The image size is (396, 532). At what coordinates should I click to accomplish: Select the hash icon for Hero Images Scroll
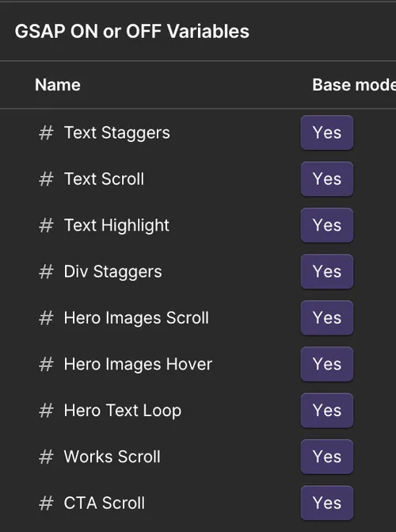(46, 318)
